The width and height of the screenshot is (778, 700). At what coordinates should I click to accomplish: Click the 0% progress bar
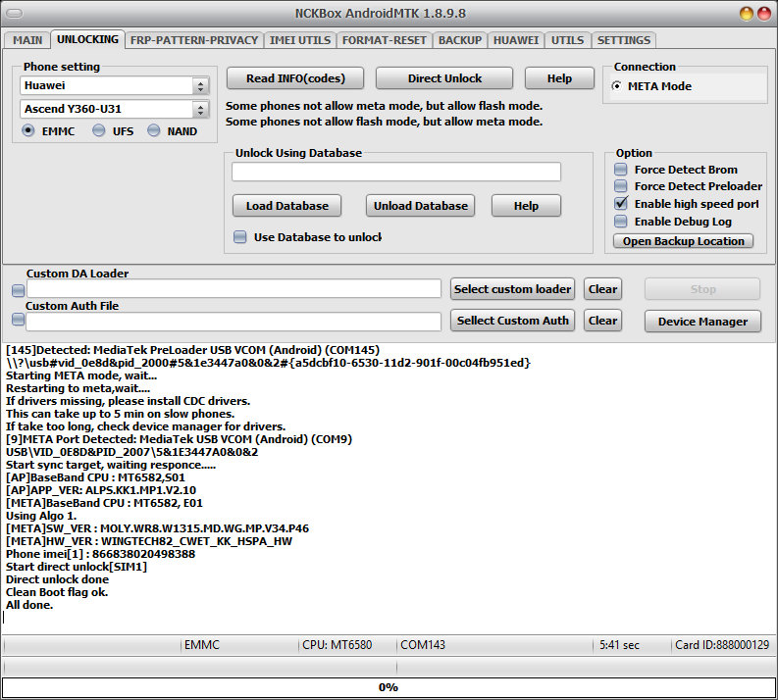click(389, 687)
